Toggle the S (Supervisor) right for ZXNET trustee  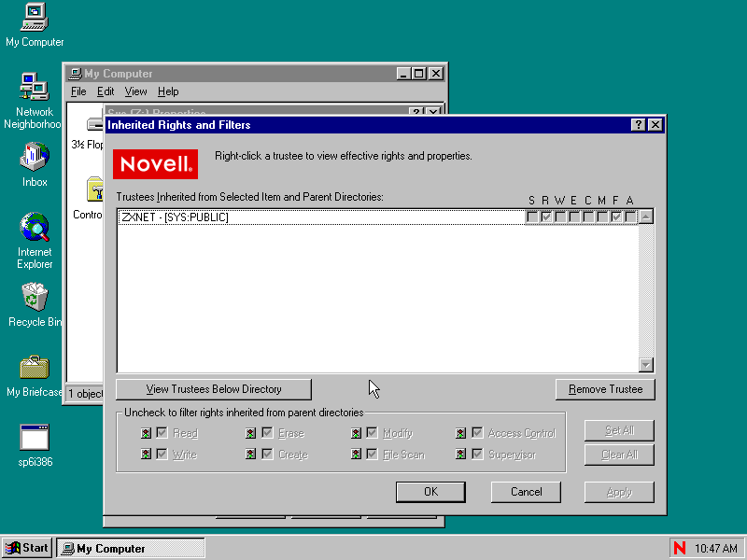pyautogui.click(x=532, y=217)
